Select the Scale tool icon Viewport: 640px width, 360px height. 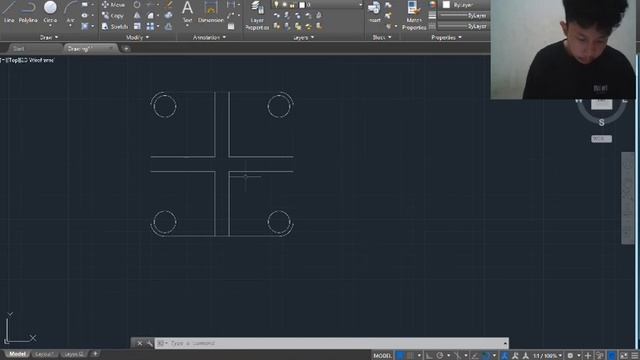[137, 27]
